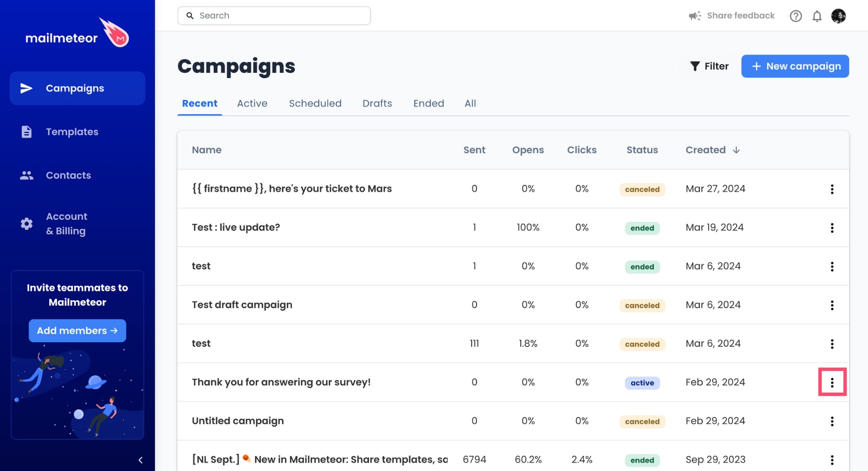The width and height of the screenshot is (868, 471).
Task: Click Add members button
Action: pyautogui.click(x=77, y=331)
